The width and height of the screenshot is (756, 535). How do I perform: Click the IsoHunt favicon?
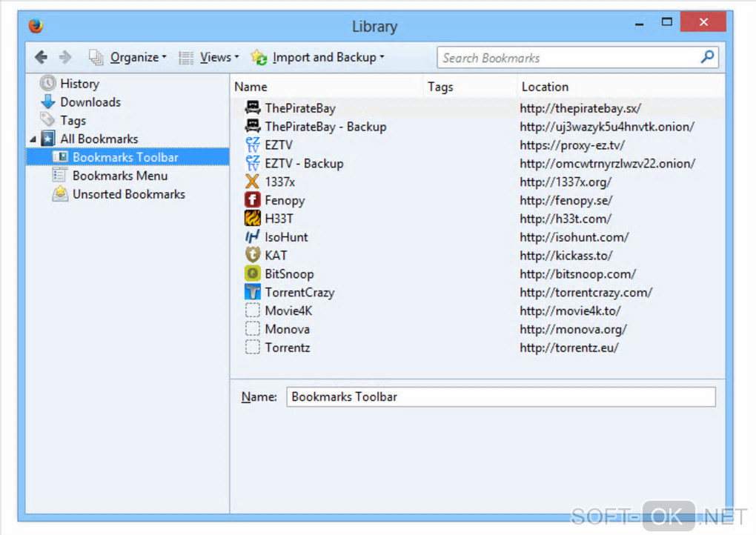pos(252,236)
